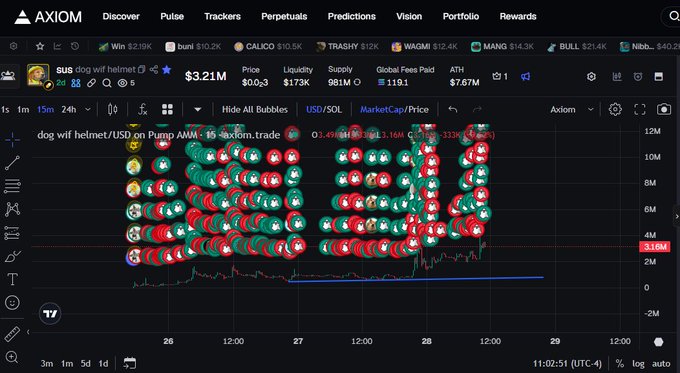Take a chart snapshot with camera icon

[x=664, y=110]
